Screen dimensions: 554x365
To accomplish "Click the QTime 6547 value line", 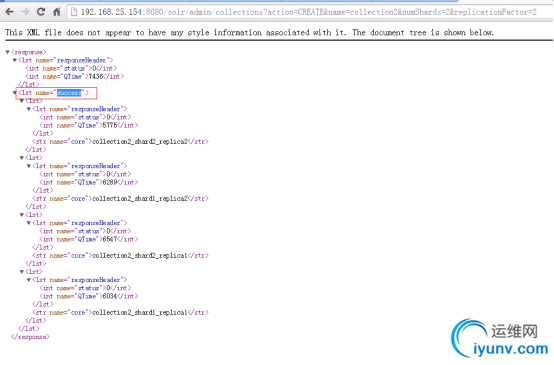I will tap(89, 239).
